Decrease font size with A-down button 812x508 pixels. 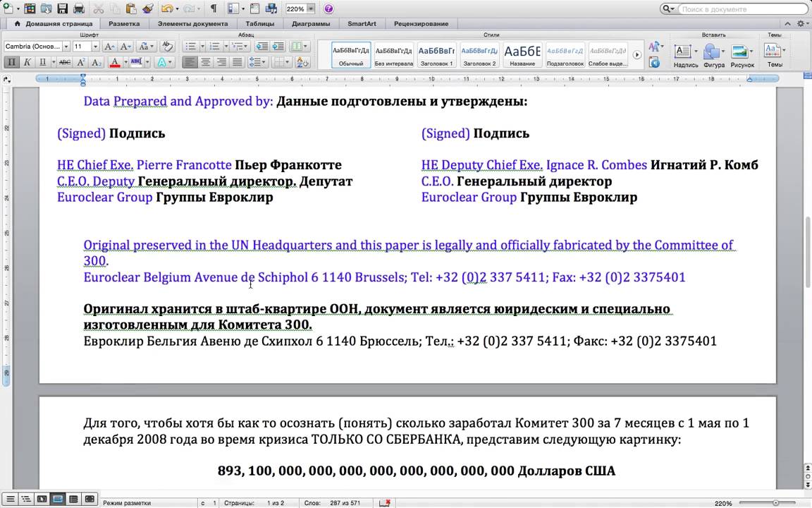point(126,47)
